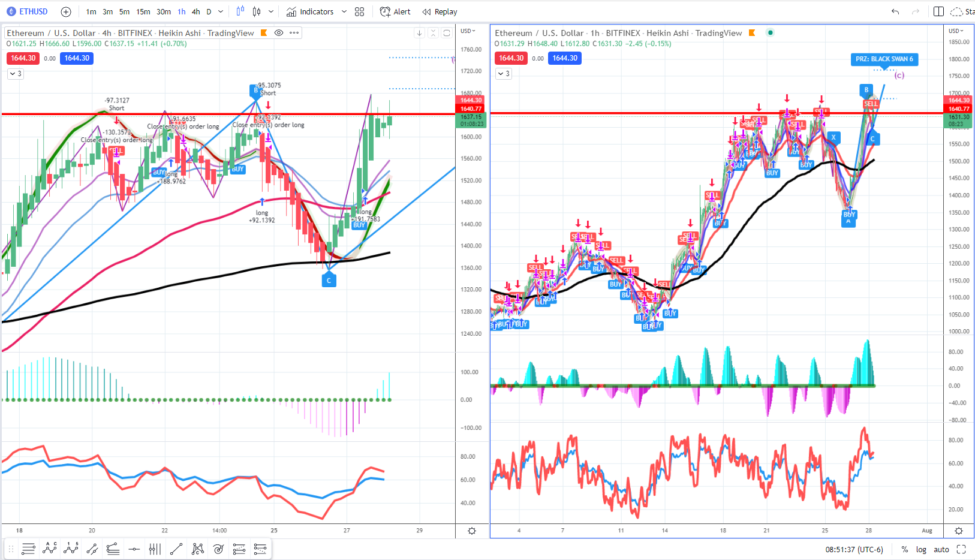Click the green status dot in 1h legend
The width and height of the screenshot is (975, 560).
pyautogui.click(x=771, y=32)
